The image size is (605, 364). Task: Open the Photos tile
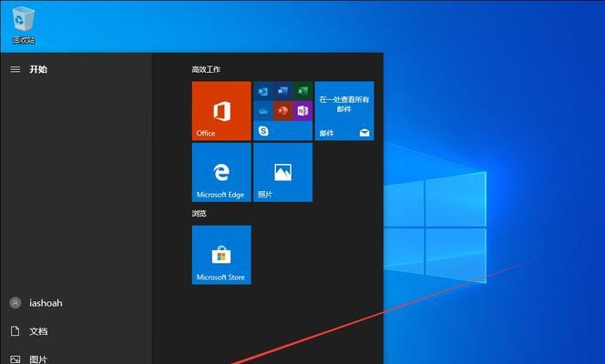click(282, 172)
